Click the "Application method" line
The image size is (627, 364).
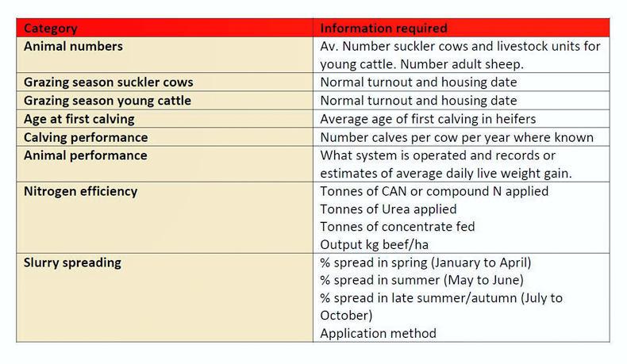(x=378, y=334)
